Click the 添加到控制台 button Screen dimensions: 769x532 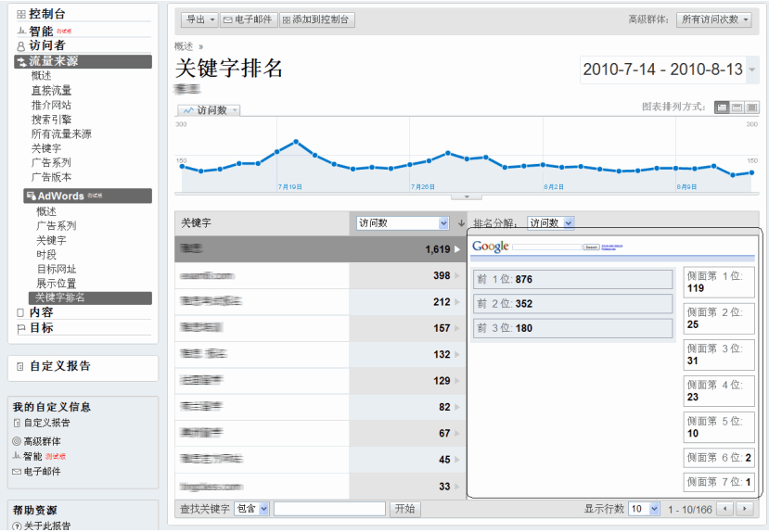316,19
